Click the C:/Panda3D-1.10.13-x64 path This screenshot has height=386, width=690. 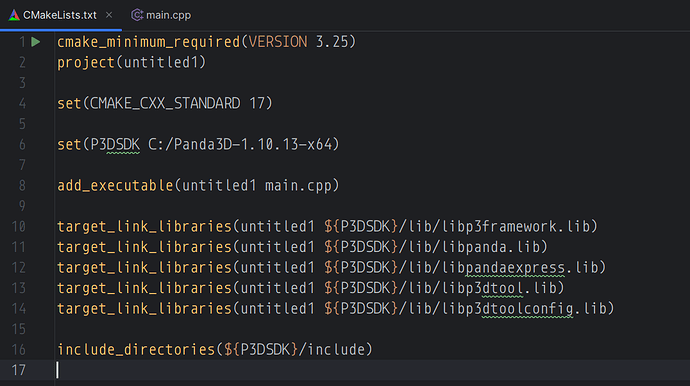(240, 144)
